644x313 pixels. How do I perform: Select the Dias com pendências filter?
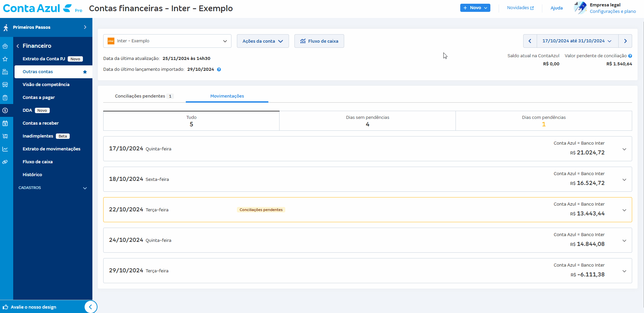(543, 121)
